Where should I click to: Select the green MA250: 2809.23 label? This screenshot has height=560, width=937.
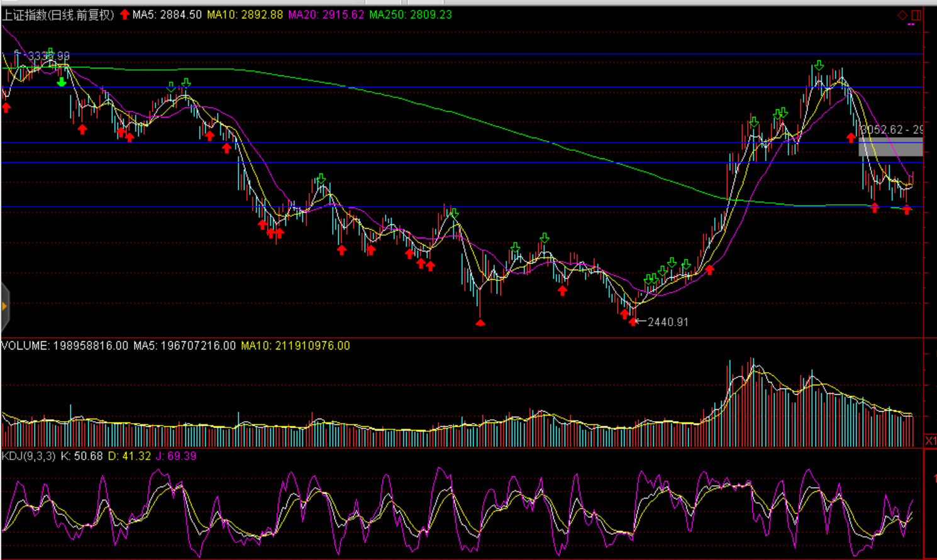click(x=411, y=14)
